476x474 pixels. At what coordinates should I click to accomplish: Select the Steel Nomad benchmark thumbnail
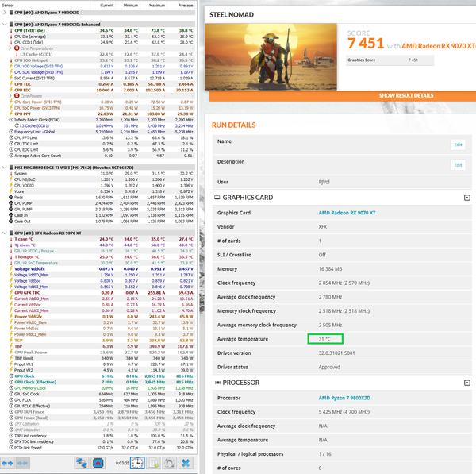tap(271, 57)
